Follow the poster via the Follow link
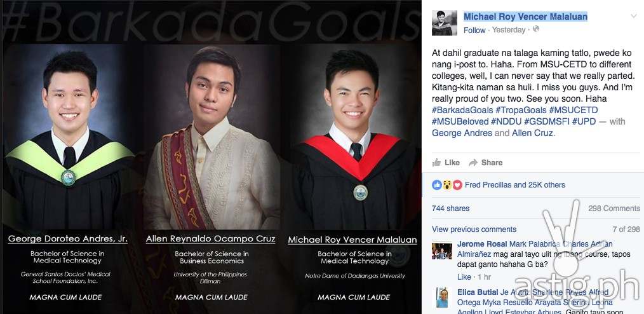This screenshot has height=314, width=644. (x=474, y=30)
